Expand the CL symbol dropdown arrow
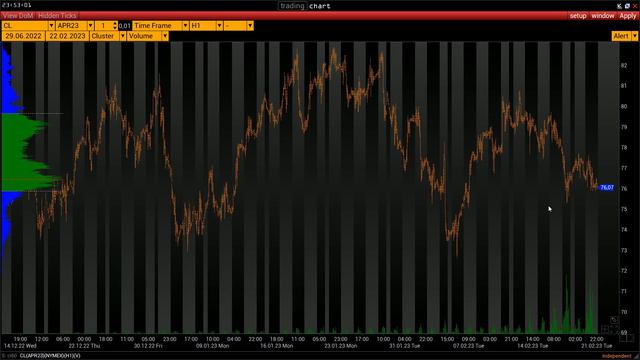This screenshot has width=640, height=360. [x=51, y=25]
